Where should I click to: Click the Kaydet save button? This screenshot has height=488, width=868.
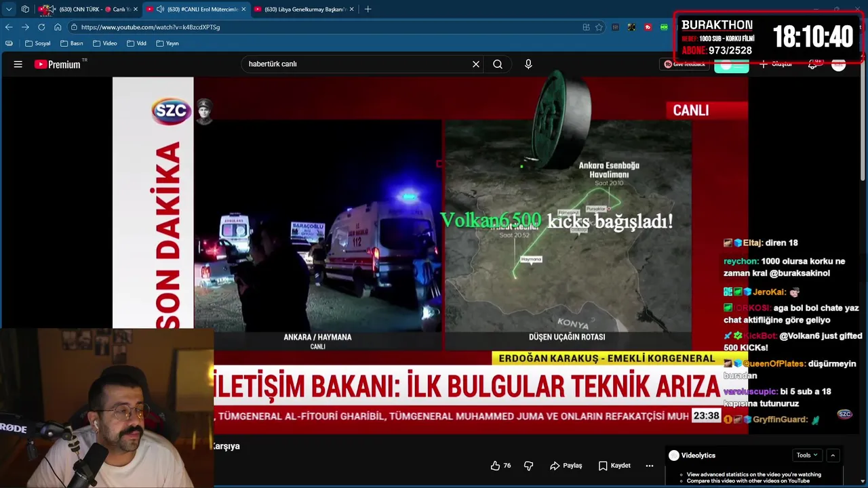tap(614, 466)
